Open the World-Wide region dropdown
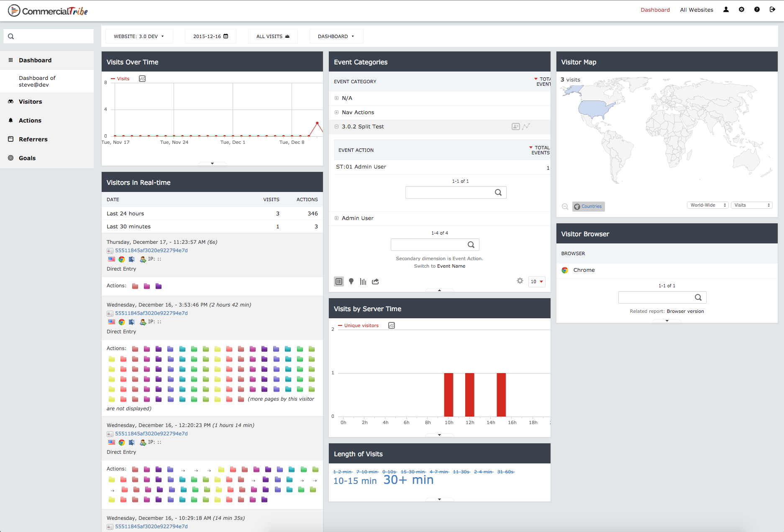This screenshot has width=784, height=532. (x=707, y=205)
